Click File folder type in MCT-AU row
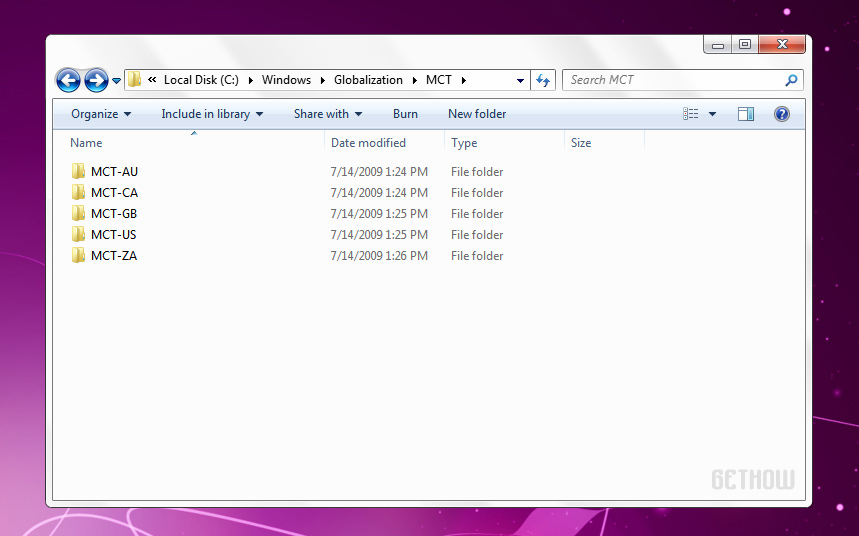The width and height of the screenshot is (859, 536). tap(477, 172)
